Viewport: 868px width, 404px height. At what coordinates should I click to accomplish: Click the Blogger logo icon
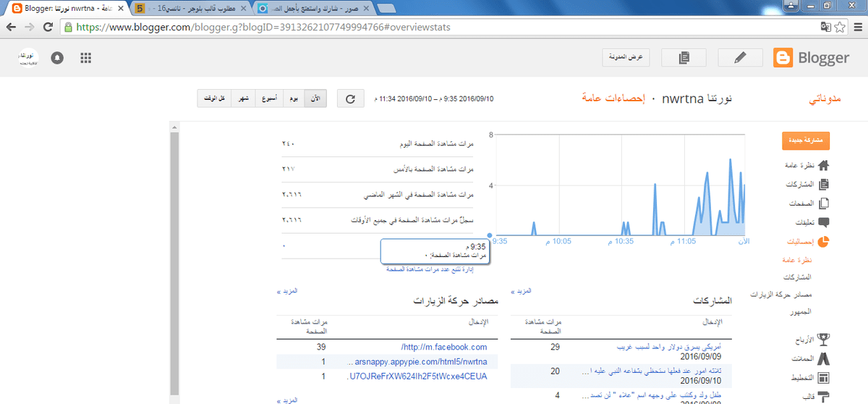click(783, 58)
